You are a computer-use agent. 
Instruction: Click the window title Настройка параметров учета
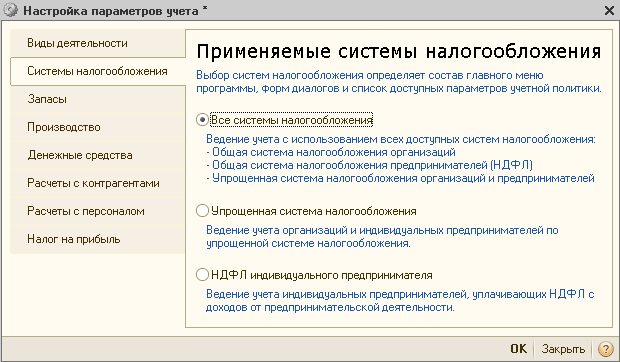[x=111, y=11]
